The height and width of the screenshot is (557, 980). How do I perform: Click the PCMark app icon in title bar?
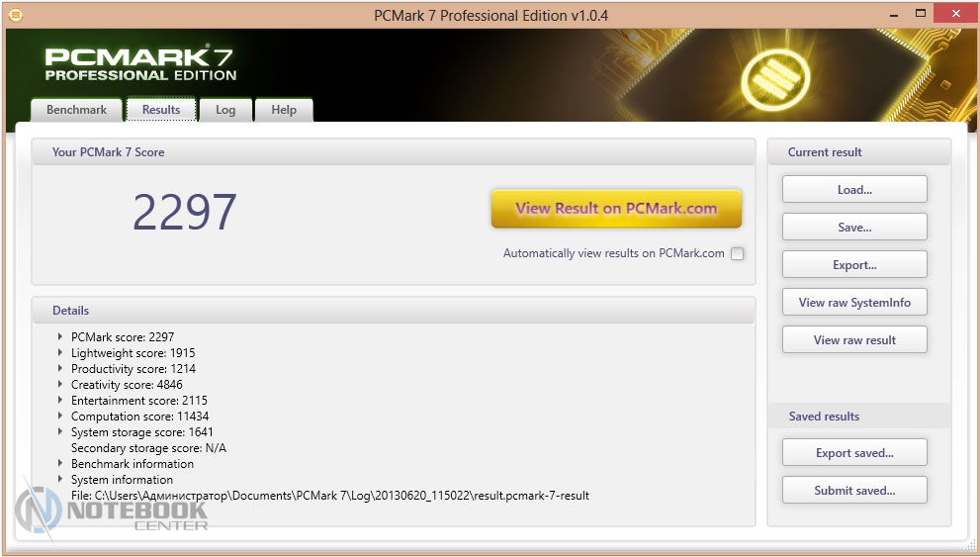pos(15,15)
